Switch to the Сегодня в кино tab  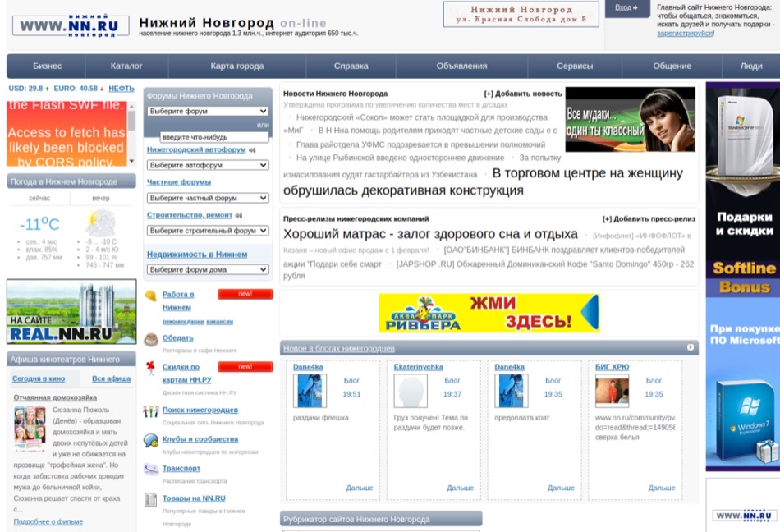pos(39,378)
